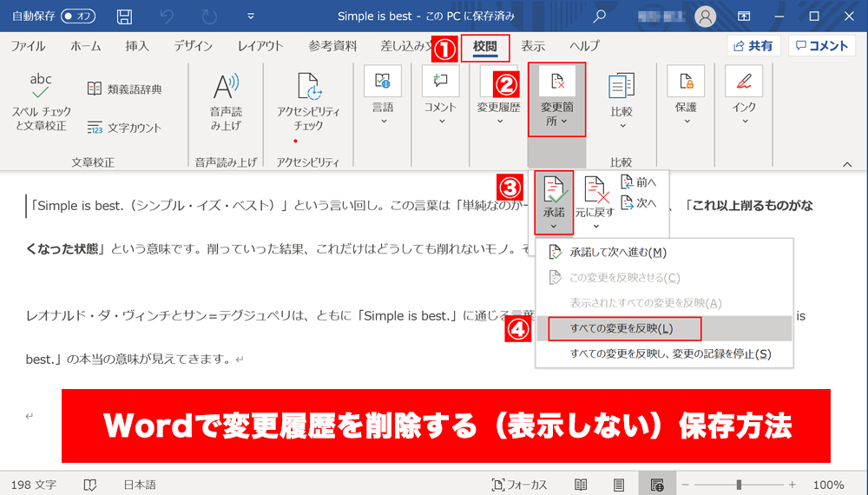Open the インク ink dropdown
The image size is (868, 495).
point(744,96)
